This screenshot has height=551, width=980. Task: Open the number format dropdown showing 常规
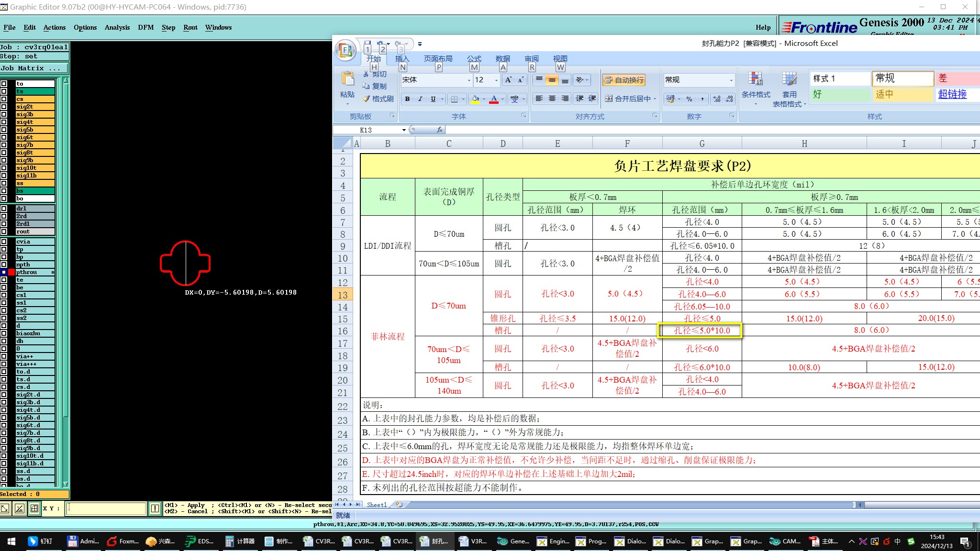731,80
